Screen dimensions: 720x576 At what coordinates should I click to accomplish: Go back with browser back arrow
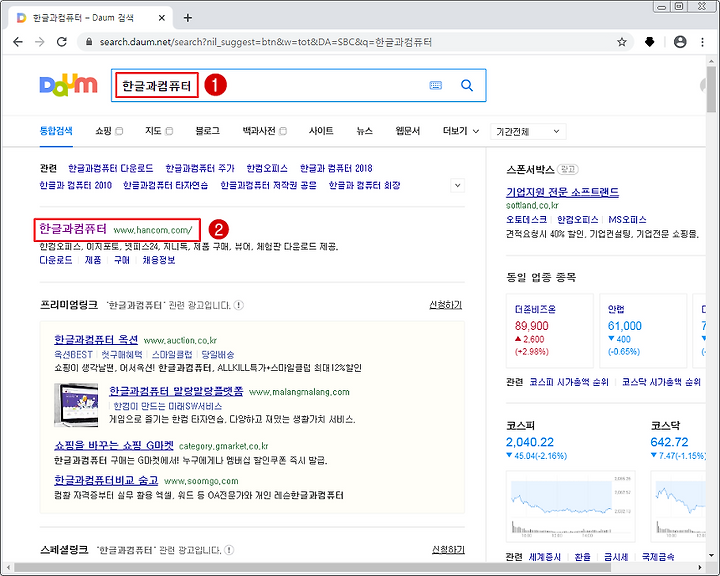point(18,42)
